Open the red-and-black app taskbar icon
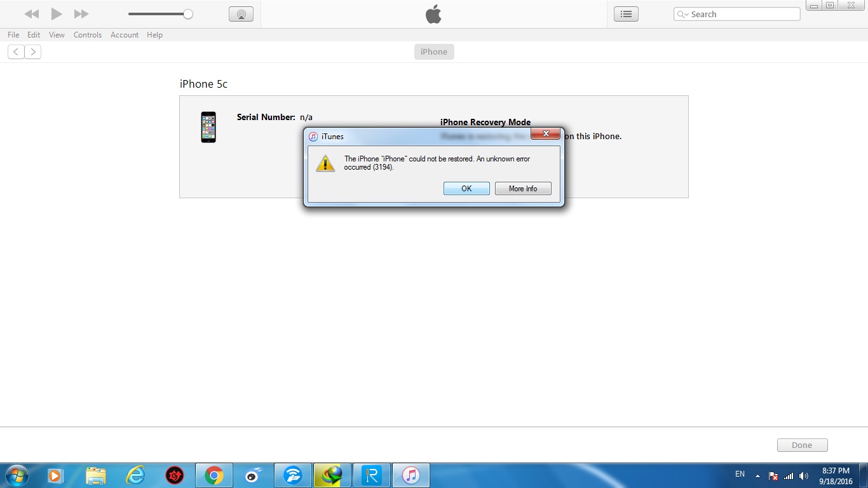This screenshot has height=488, width=868. point(174,475)
